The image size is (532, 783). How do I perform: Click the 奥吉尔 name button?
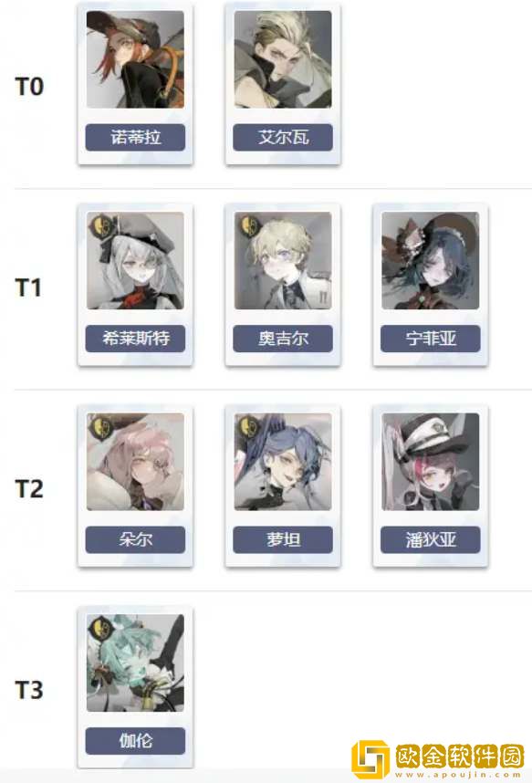[x=283, y=339]
